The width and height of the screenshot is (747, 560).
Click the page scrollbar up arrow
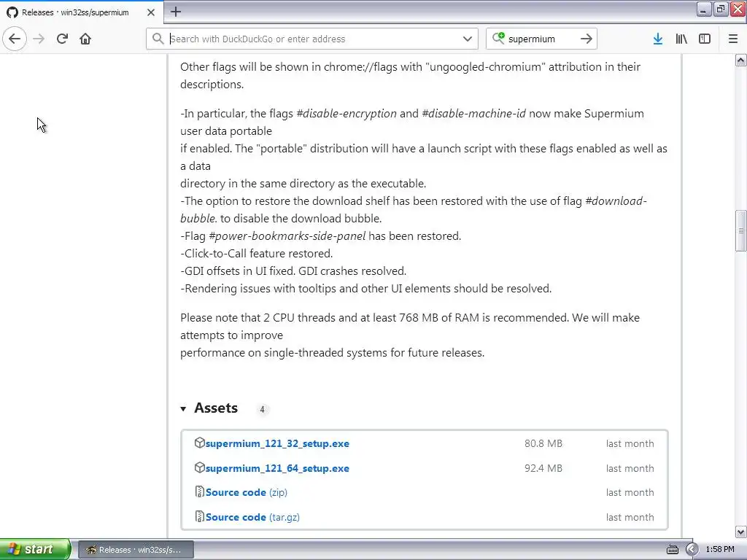(740, 60)
